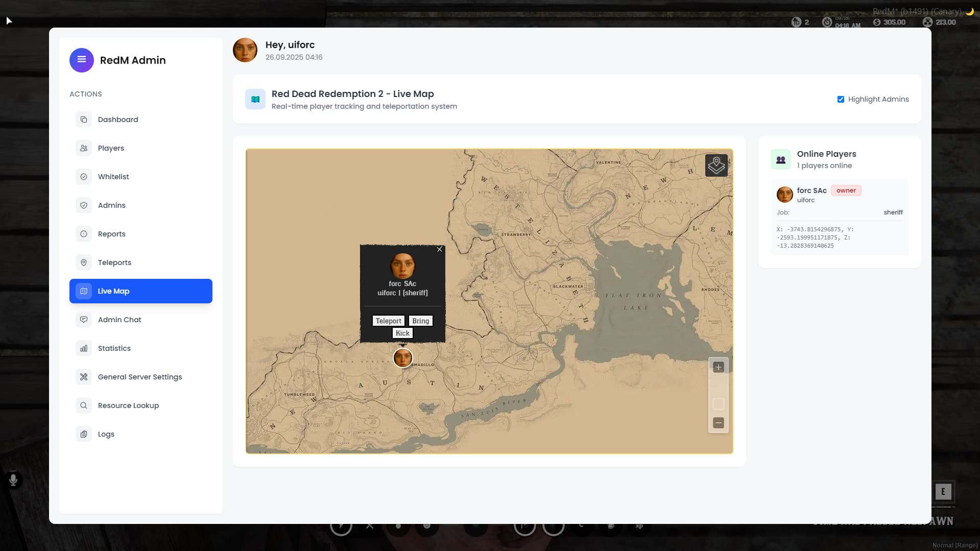This screenshot has height=551, width=980.
Task: Click the sheriff job value
Action: [893, 212]
